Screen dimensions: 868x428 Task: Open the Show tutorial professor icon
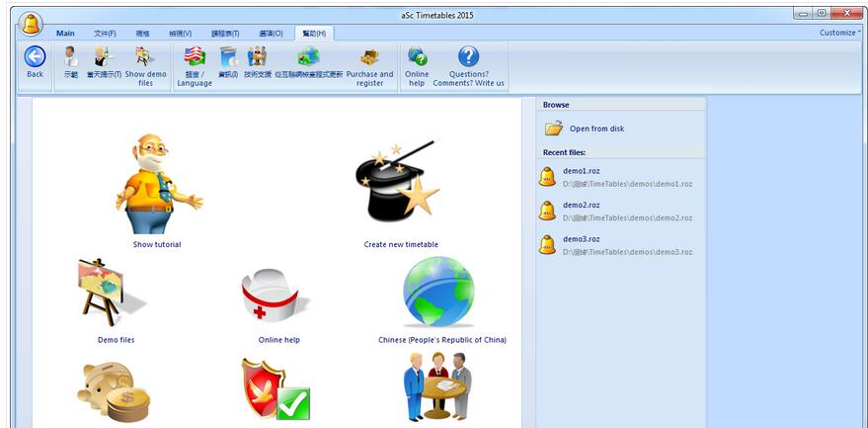[158, 184]
